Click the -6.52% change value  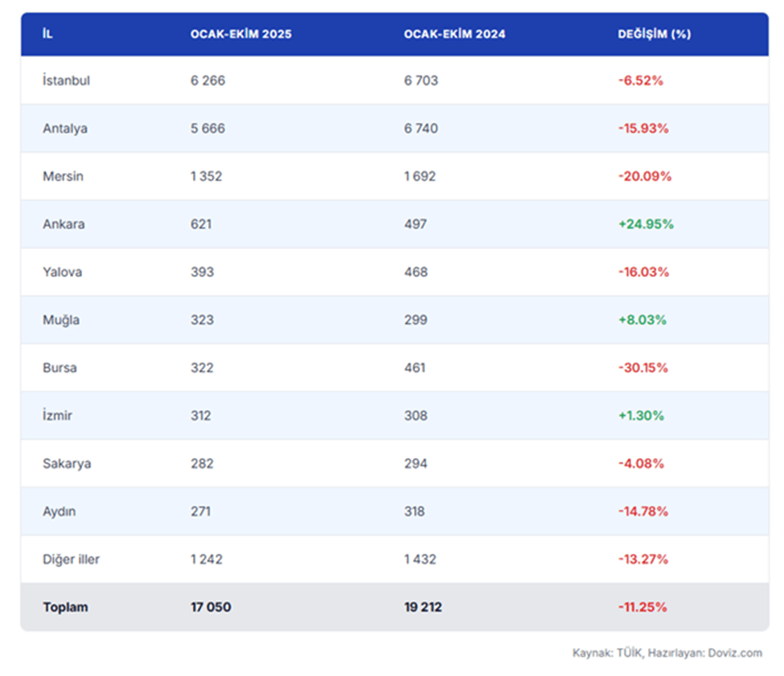[641, 80]
